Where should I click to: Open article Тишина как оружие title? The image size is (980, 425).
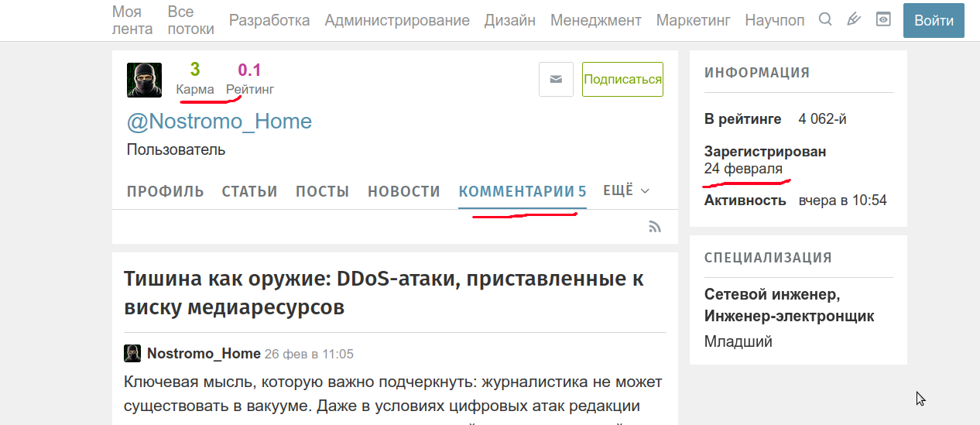tap(385, 293)
